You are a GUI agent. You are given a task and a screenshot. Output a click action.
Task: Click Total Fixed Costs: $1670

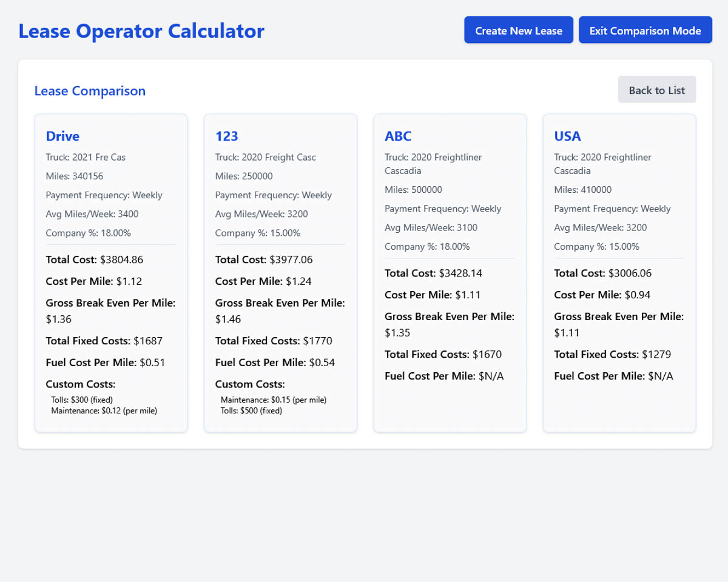(443, 354)
